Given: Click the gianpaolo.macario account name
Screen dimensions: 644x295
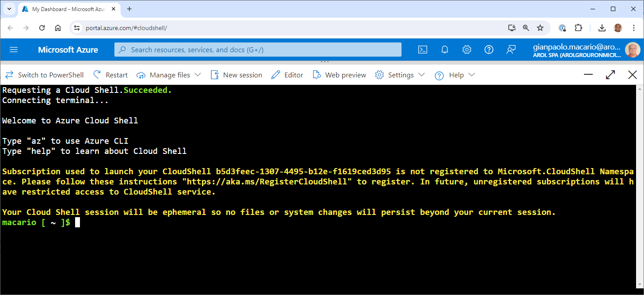Looking at the screenshot, I should (x=576, y=47).
